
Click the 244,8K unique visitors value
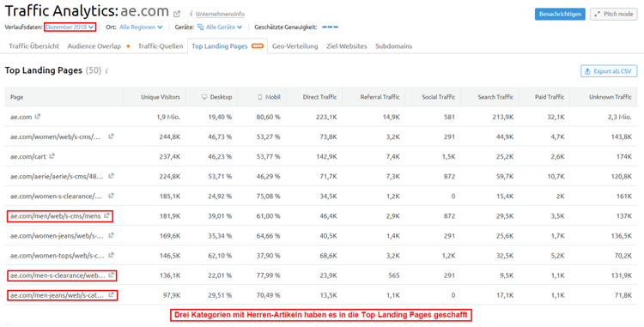[x=170, y=136]
